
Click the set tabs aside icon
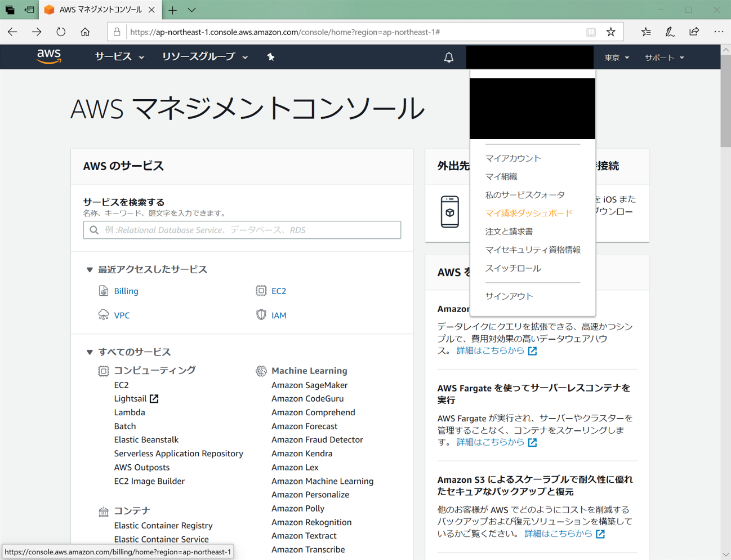coord(29,10)
